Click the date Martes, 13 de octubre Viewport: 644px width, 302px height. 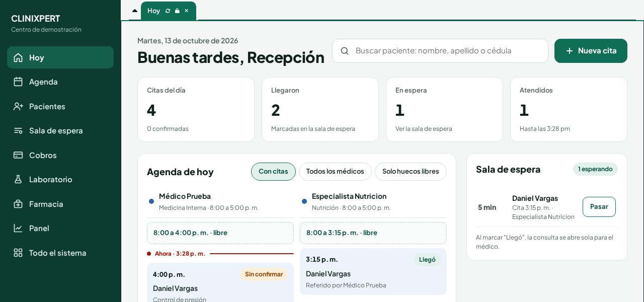click(x=188, y=41)
